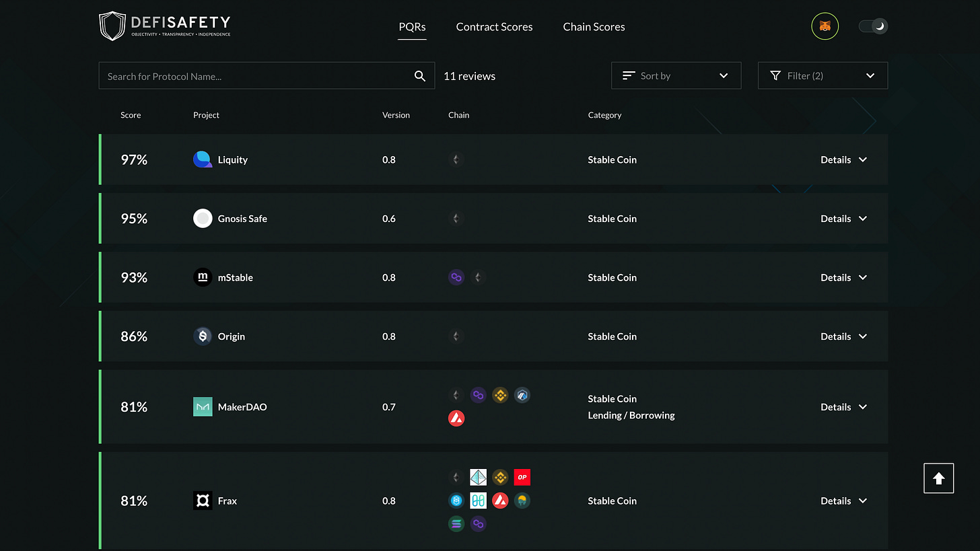Screen dimensions: 980x551
Task: Click the 0.6 version of Gnosis Safe
Action: (x=389, y=219)
